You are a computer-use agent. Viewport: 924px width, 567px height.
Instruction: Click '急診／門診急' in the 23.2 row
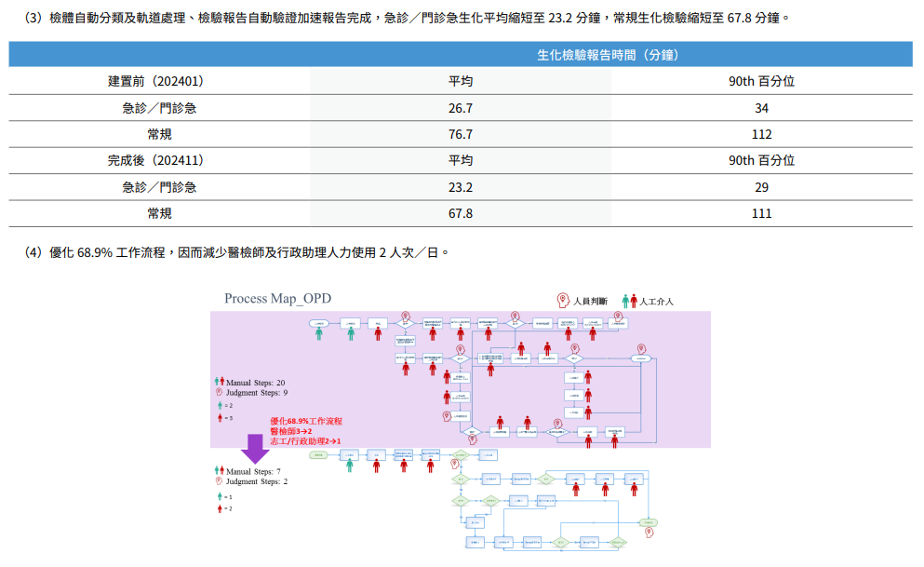tap(159, 187)
